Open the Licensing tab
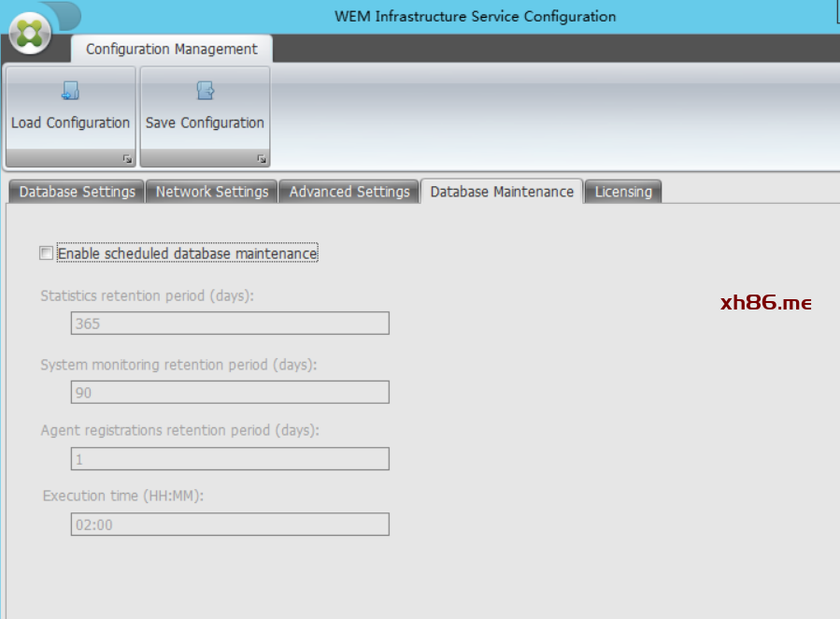Screen dimensions: 840x619 [623, 192]
